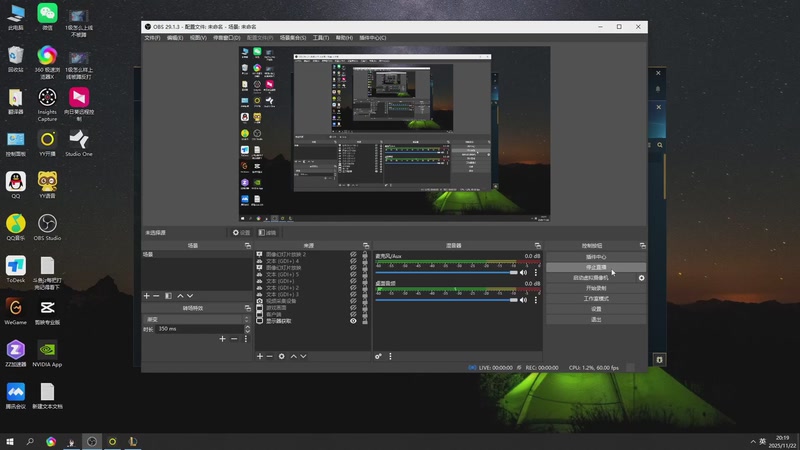The width and height of the screenshot is (800, 450).
Task: Show the 视频采集设备 source
Action: click(x=353, y=301)
